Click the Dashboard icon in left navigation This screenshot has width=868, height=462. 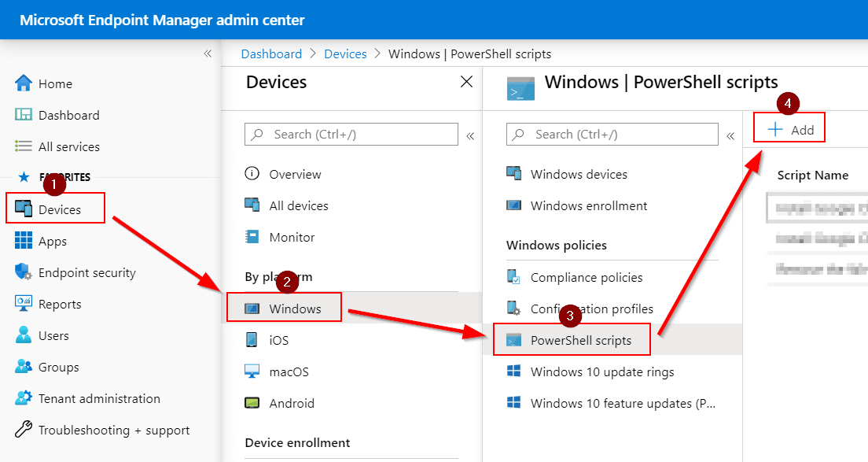(x=24, y=115)
